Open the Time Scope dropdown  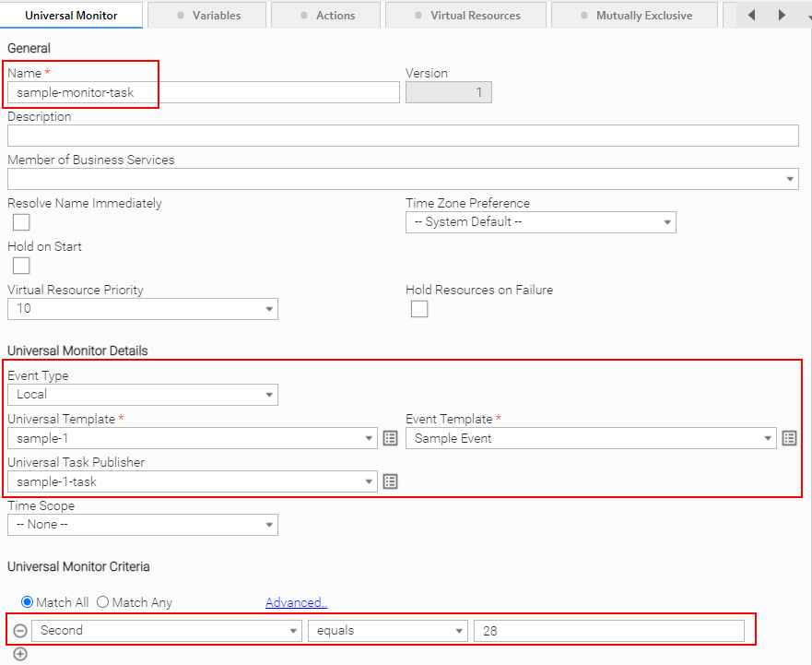143,525
